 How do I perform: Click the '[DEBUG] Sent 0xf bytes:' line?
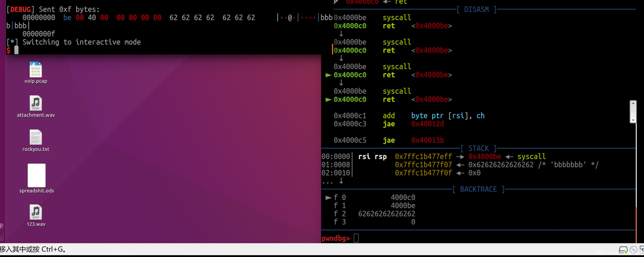pyautogui.click(x=53, y=10)
